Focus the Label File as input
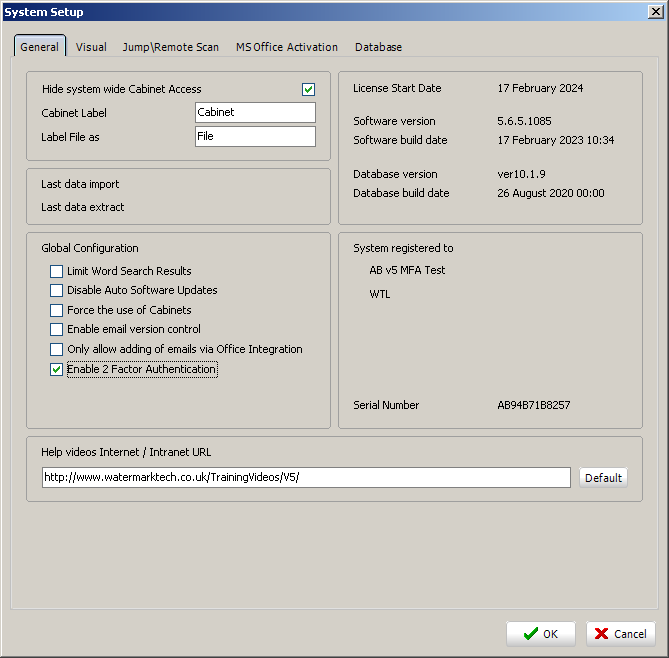This screenshot has height=658, width=669. tap(255, 136)
